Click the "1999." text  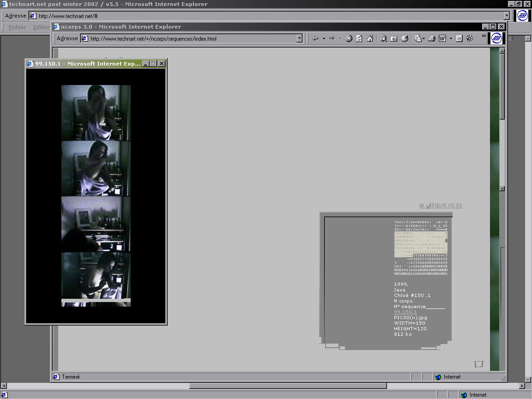click(x=401, y=284)
